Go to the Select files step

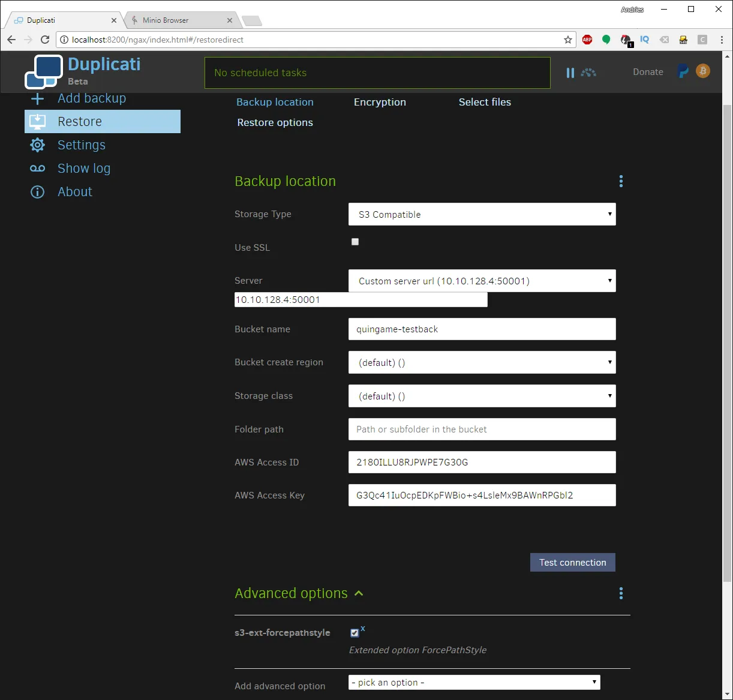pyautogui.click(x=485, y=102)
